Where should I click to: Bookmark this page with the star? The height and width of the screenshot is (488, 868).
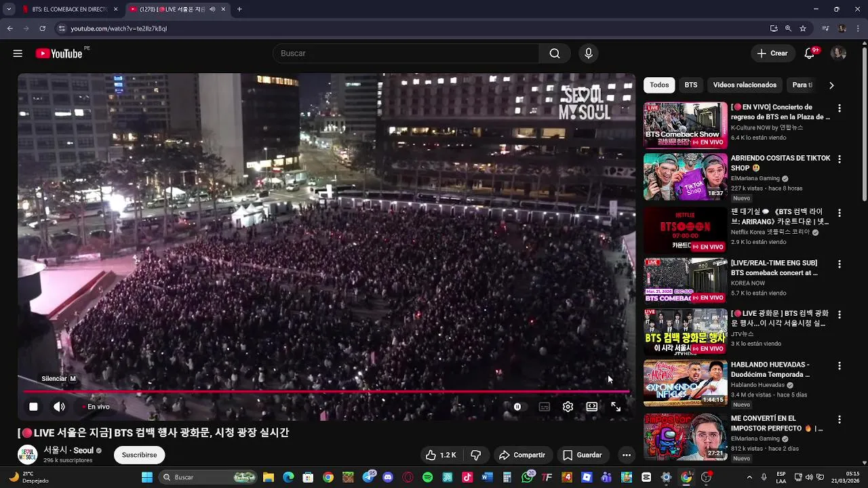click(803, 28)
